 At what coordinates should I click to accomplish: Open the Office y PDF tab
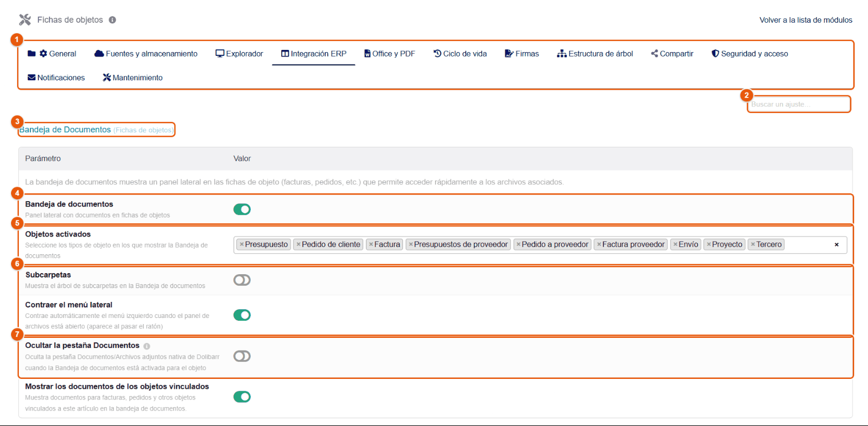pos(389,54)
